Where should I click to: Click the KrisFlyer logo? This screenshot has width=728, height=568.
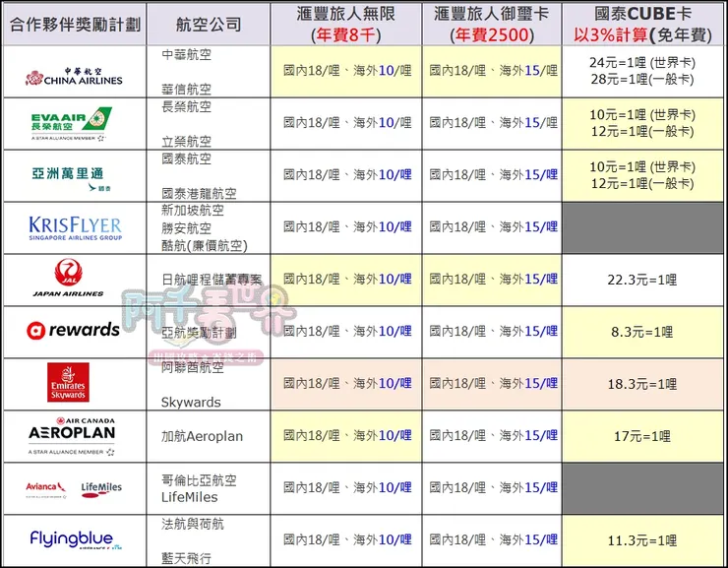pos(75,228)
